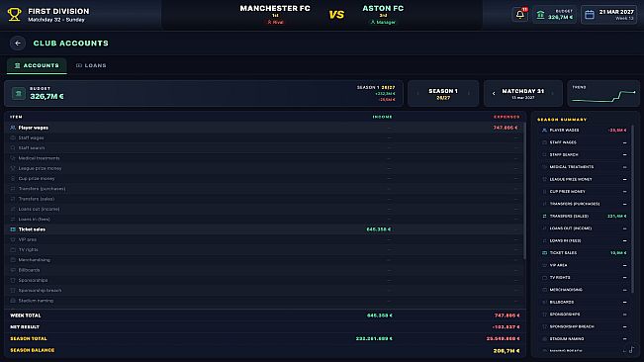
Task: Select the Billboards row
Action: [x=265, y=270]
